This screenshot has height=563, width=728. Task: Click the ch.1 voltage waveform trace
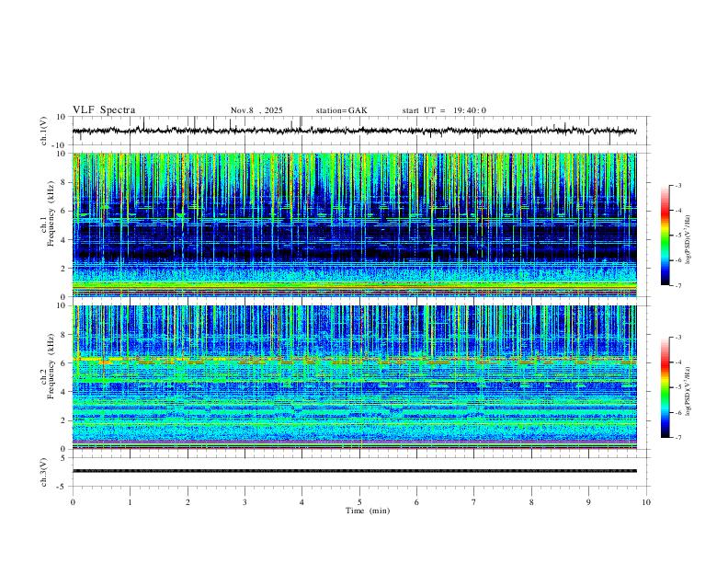[354, 131]
